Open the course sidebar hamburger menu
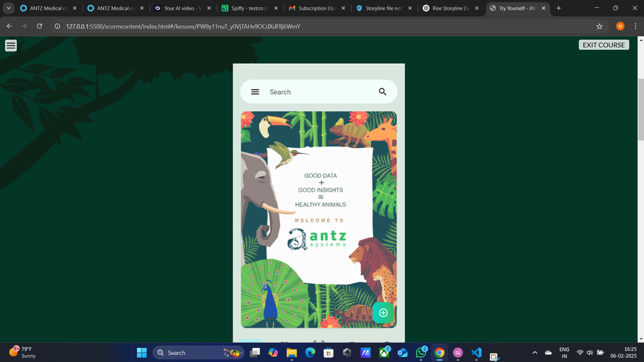 pyautogui.click(x=11, y=45)
